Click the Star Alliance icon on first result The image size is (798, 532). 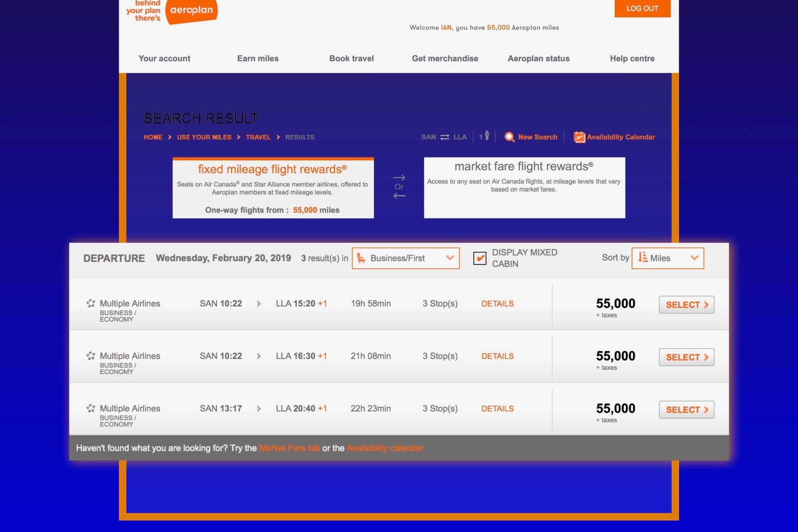(x=91, y=303)
